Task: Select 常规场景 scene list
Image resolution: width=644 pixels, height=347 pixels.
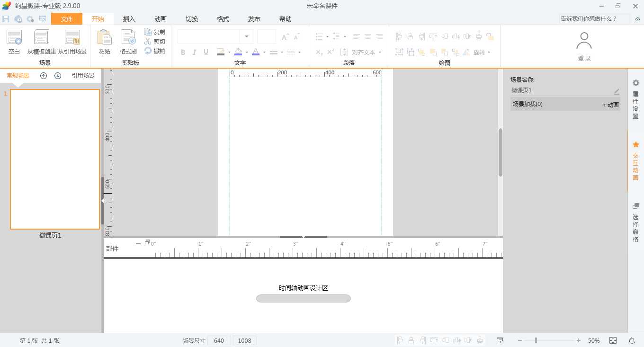Action: click(x=18, y=75)
